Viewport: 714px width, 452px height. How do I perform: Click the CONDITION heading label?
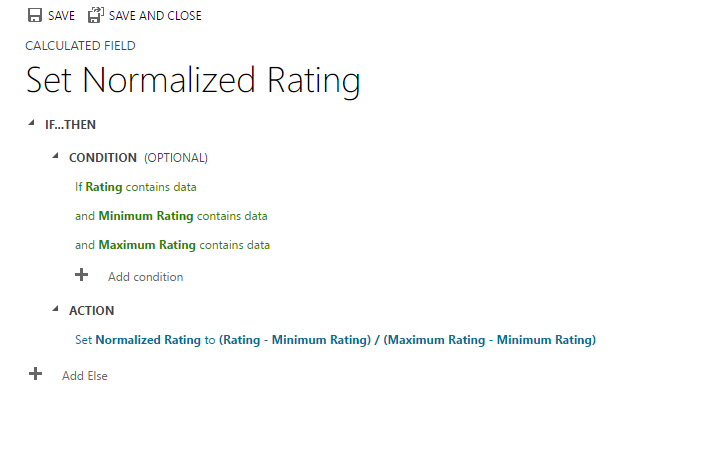(x=102, y=158)
